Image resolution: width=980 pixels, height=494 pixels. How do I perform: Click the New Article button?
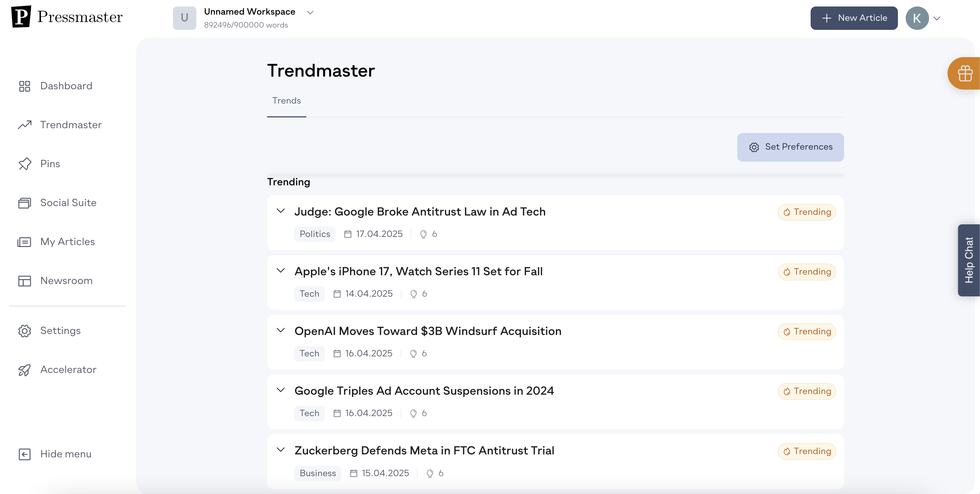pyautogui.click(x=854, y=18)
